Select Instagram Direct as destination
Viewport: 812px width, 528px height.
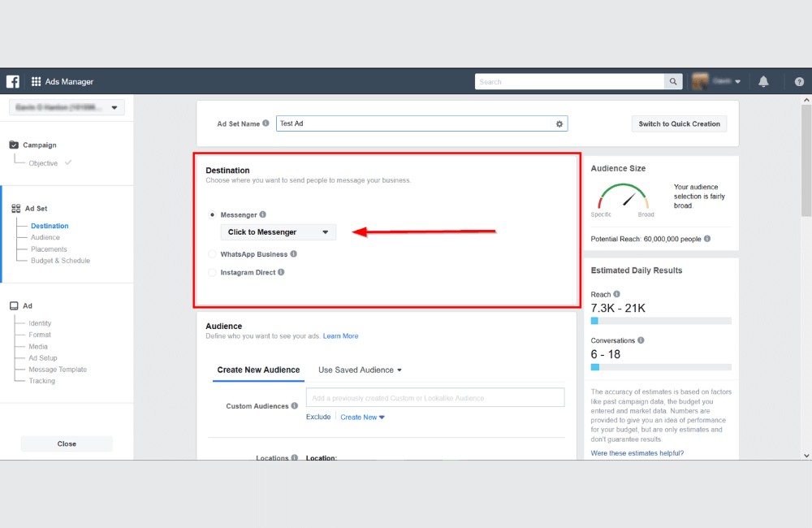click(x=212, y=272)
